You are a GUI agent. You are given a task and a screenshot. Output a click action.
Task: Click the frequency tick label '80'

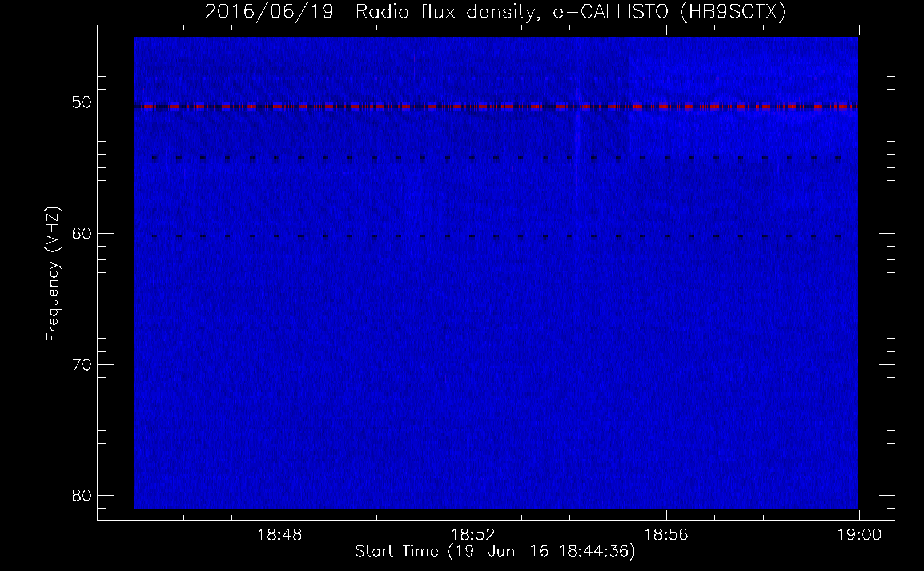(82, 496)
